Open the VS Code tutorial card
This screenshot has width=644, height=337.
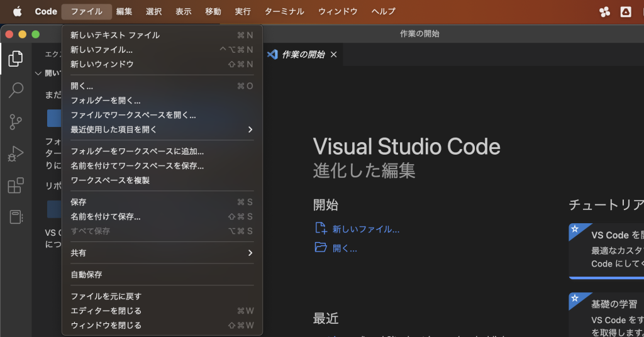point(607,251)
